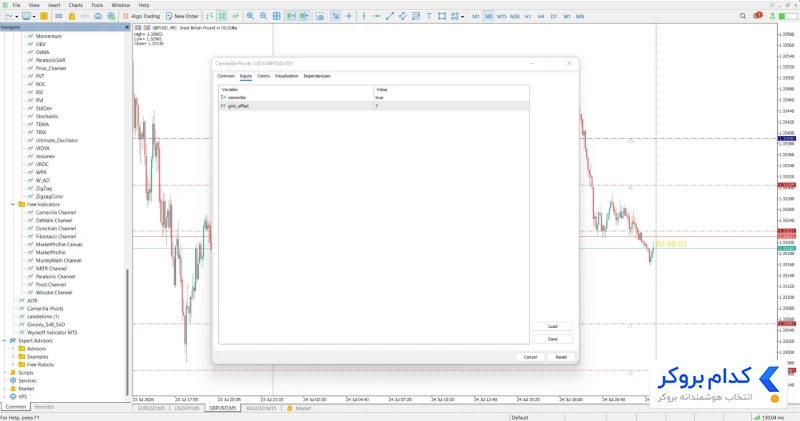This screenshot has width=800, height=421.
Task: Select the M15 timeframe toggle
Action: click(502, 16)
